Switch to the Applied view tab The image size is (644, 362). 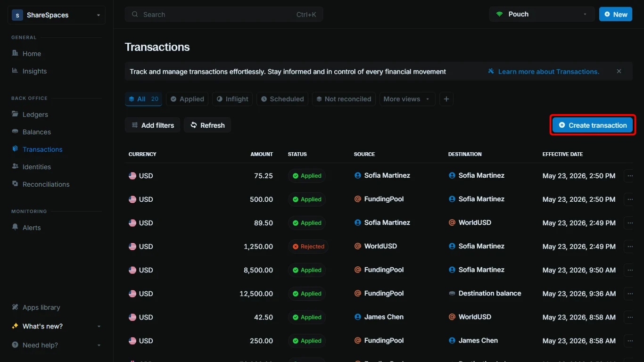point(187,99)
